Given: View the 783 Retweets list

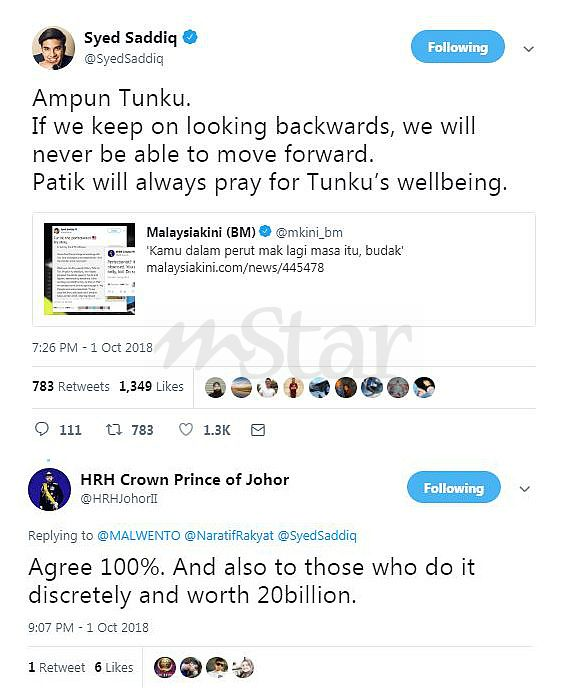Looking at the screenshot, I should tap(71, 386).
